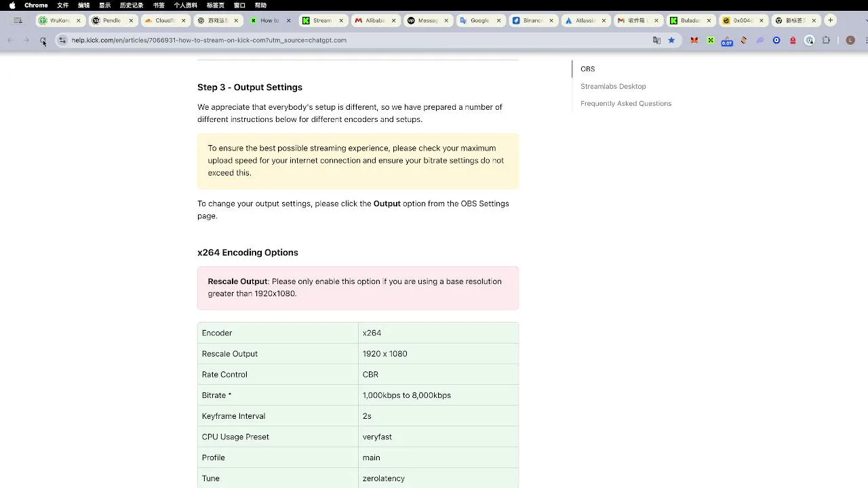Go to Frequently Asked Questions section

[x=626, y=104]
